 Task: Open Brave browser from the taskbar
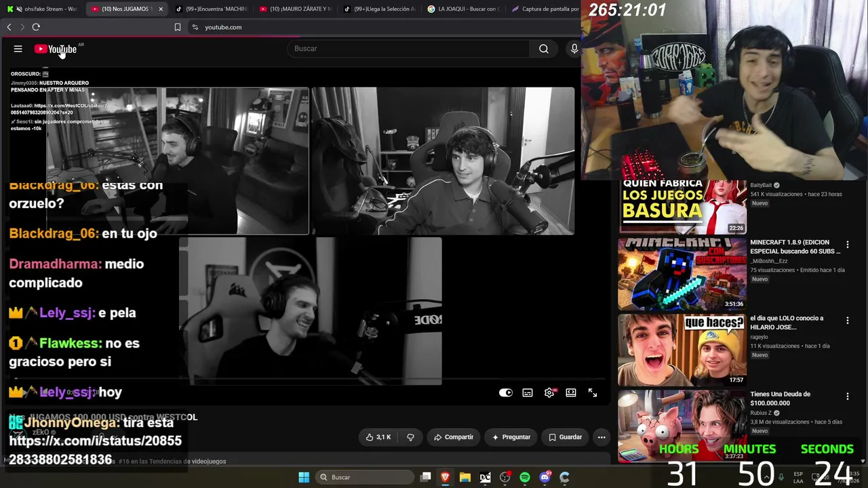[x=446, y=477]
